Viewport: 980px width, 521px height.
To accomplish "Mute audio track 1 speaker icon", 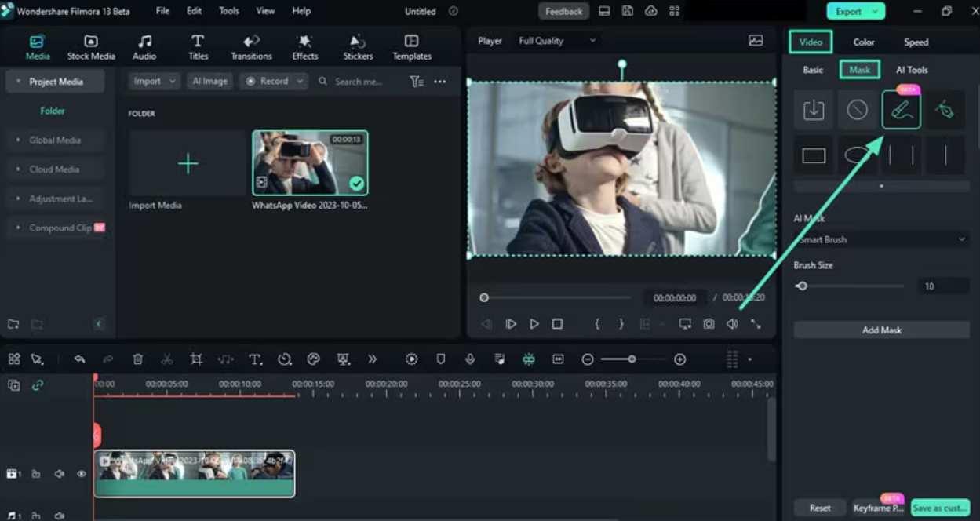I will [x=59, y=516].
